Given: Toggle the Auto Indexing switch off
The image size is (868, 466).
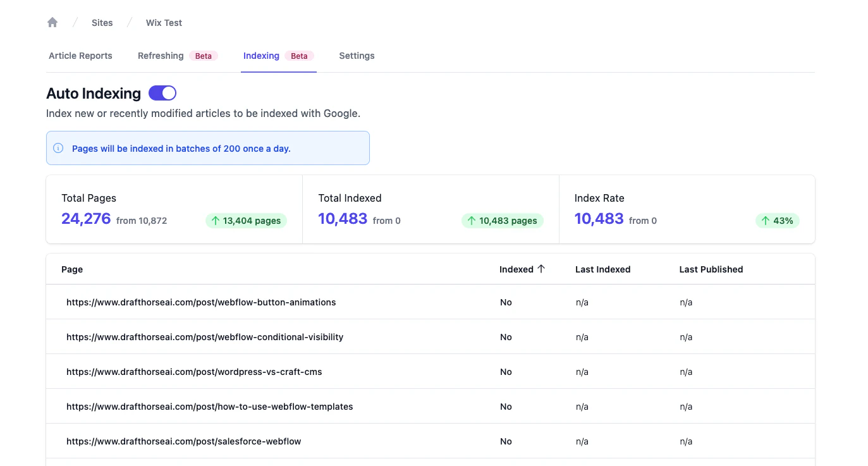Looking at the screenshot, I should pos(162,93).
